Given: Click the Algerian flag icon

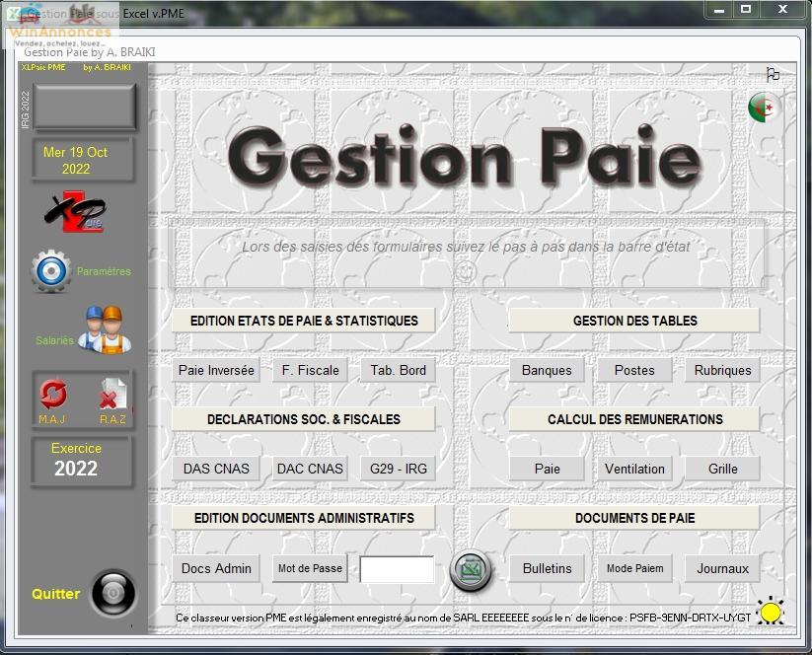Looking at the screenshot, I should [764, 108].
